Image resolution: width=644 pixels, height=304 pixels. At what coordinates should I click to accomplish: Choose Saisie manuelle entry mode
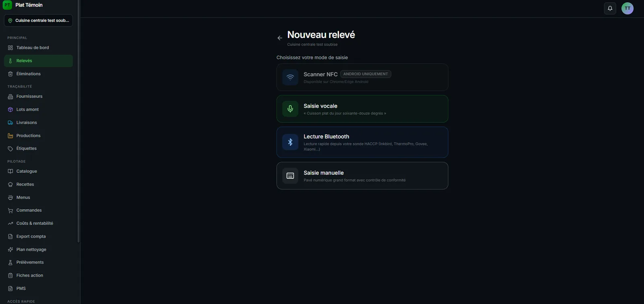(362, 176)
